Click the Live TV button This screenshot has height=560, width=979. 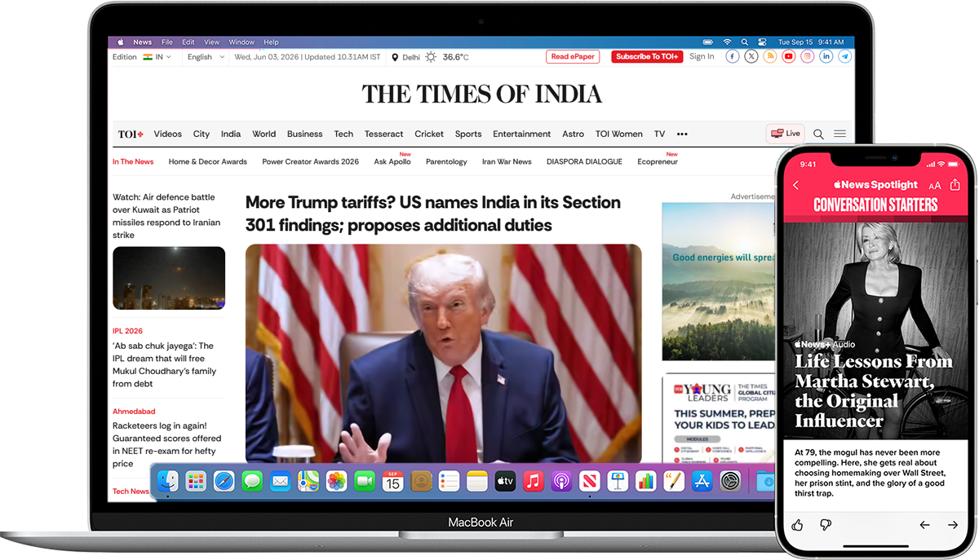point(786,133)
